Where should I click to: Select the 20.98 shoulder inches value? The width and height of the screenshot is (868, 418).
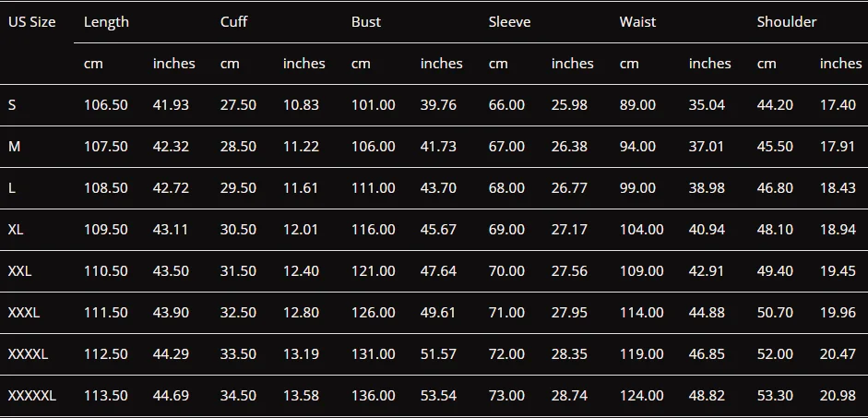pyautogui.click(x=838, y=395)
